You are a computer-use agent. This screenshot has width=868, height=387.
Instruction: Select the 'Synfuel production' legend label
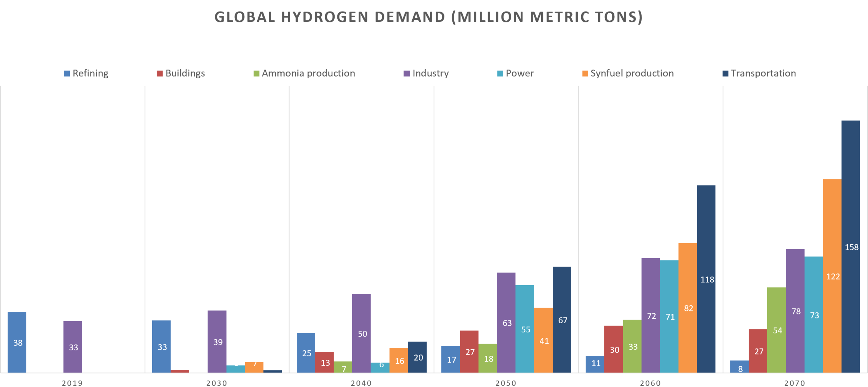pos(632,73)
